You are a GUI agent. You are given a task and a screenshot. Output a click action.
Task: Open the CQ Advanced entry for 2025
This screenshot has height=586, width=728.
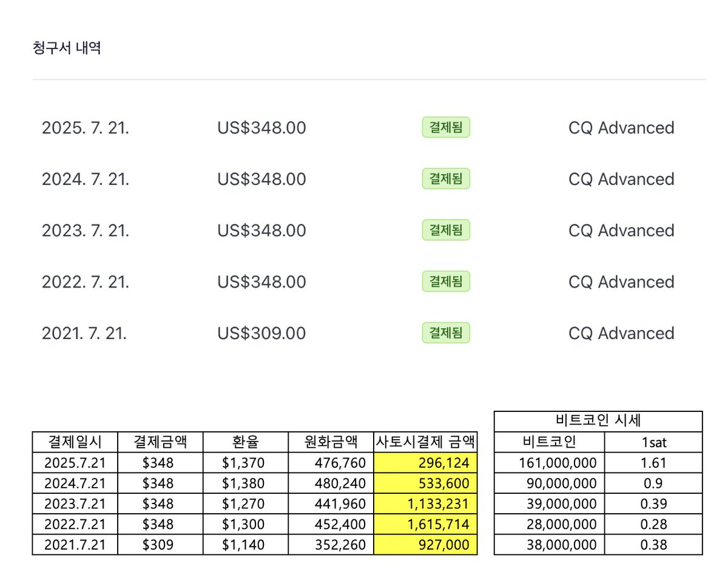tap(621, 127)
